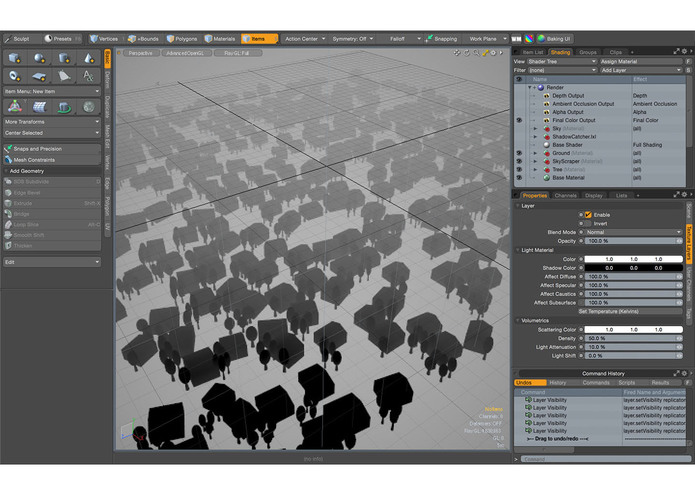695x494 pixels.
Task: Select the Base Shader row
Action: click(600, 145)
